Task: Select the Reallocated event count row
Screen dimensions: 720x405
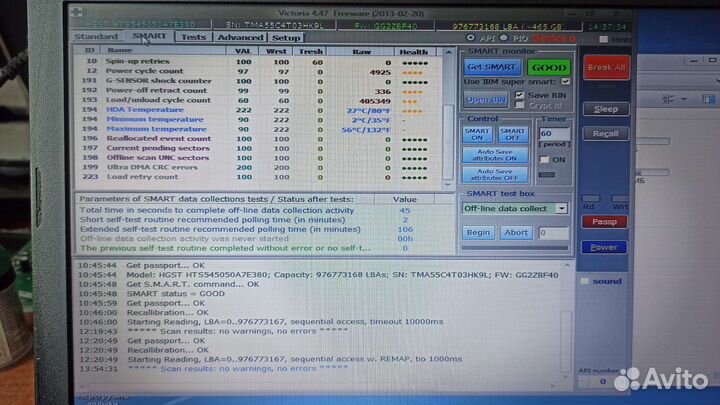Action: [x=257, y=139]
